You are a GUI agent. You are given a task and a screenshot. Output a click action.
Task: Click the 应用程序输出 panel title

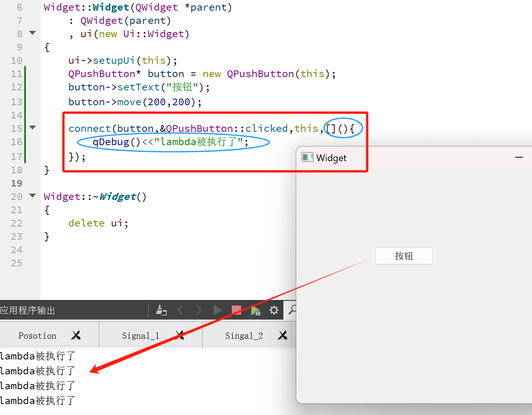coord(28,311)
